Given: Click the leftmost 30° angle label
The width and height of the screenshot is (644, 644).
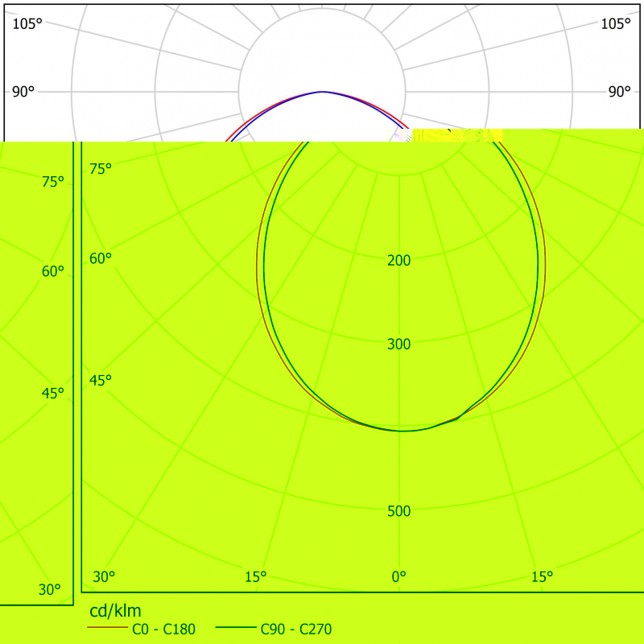Looking at the screenshot, I should [50, 590].
